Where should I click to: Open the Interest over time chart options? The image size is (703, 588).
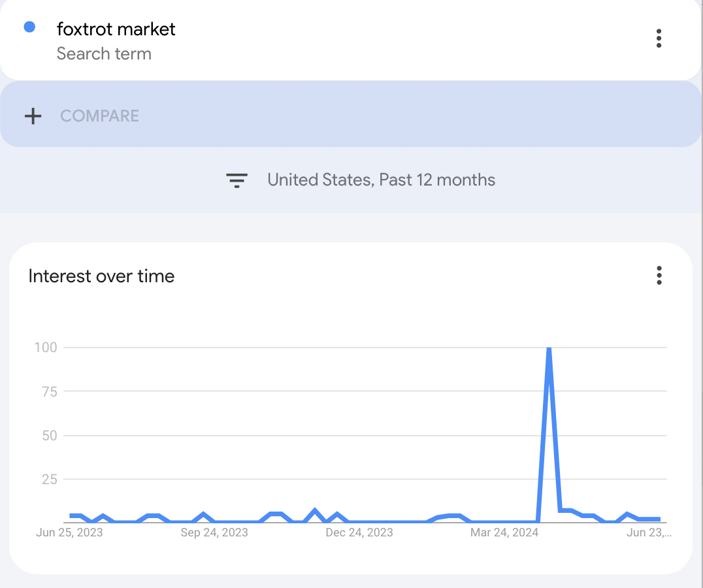(x=659, y=276)
